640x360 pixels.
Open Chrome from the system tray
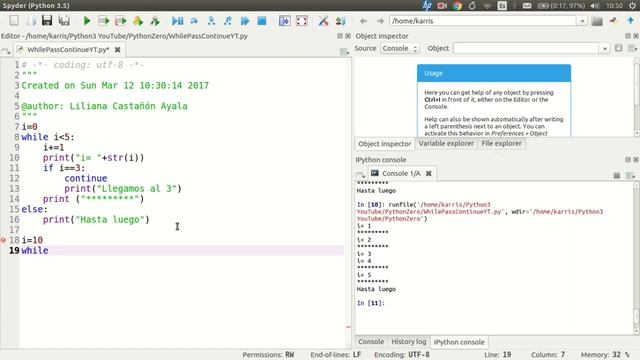(x=457, y=6)
